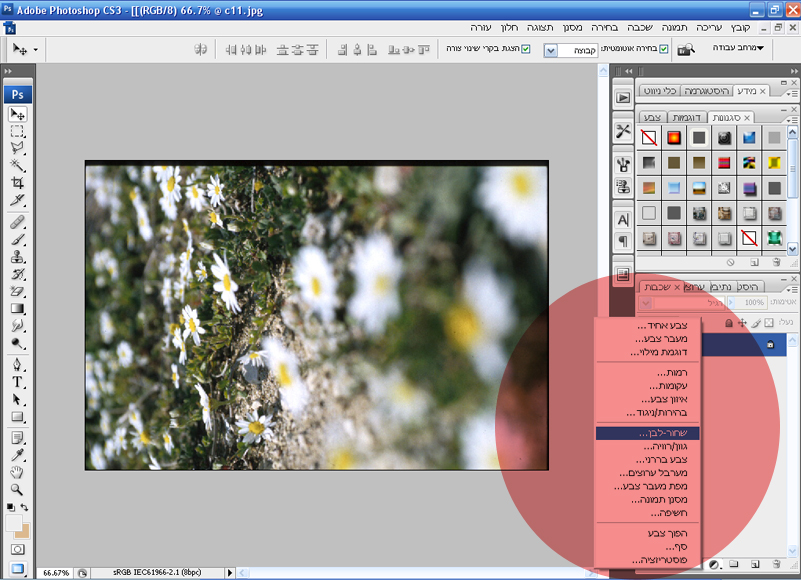Click the foreground color swatch
The height and width of the screenshot is (580, 801).
pos(13,523)
